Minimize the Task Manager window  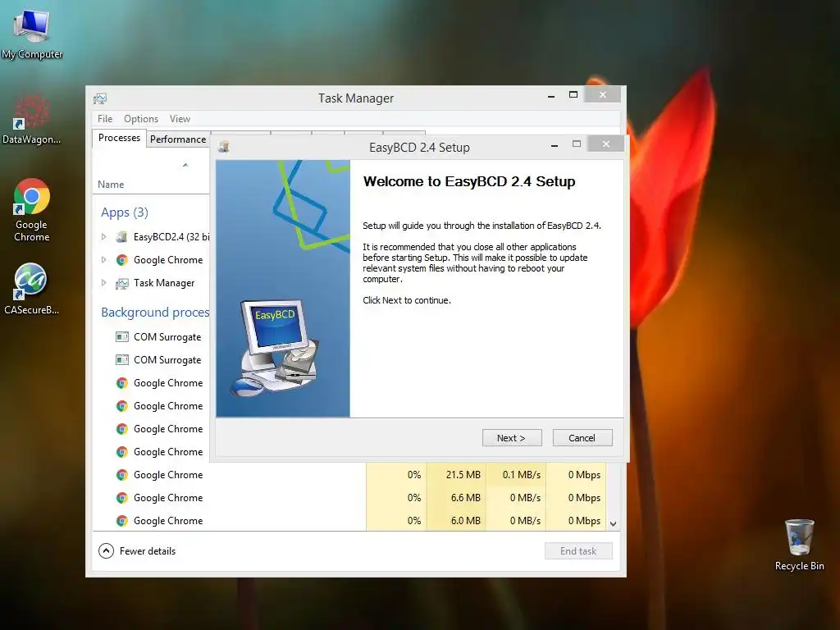(550, 96)
